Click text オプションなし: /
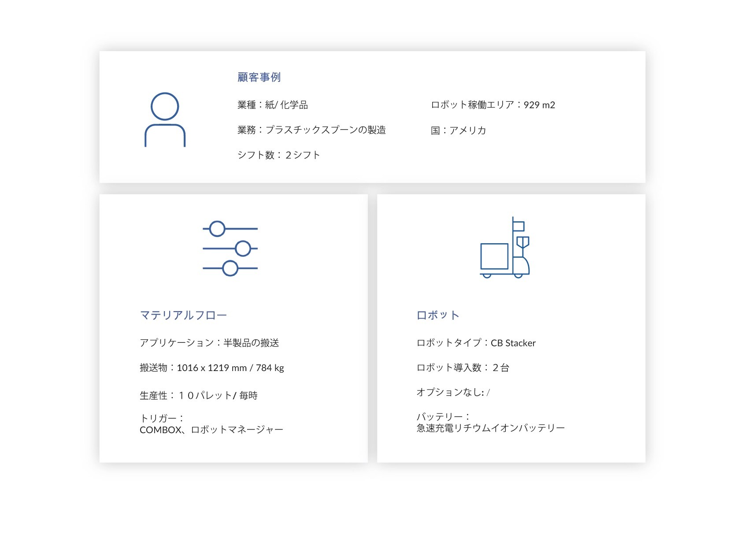Screen dimensions: 756x542 [453, 392]
